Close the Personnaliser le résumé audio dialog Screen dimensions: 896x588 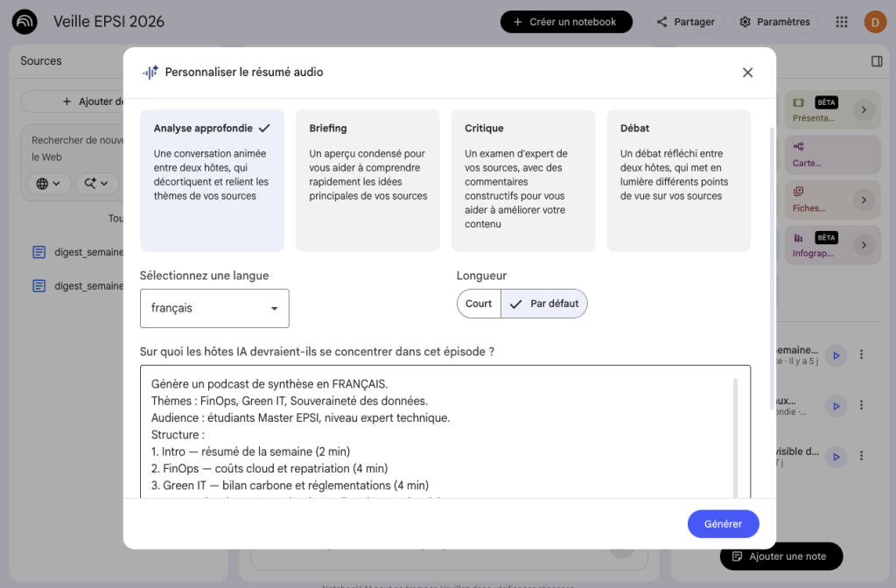[x=747, y=73]
